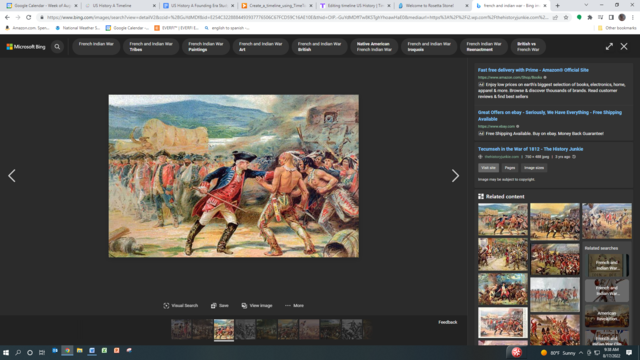Click the Feedback link
The height and width of the screenshot is (360, 640).
(x=447, y=322)
